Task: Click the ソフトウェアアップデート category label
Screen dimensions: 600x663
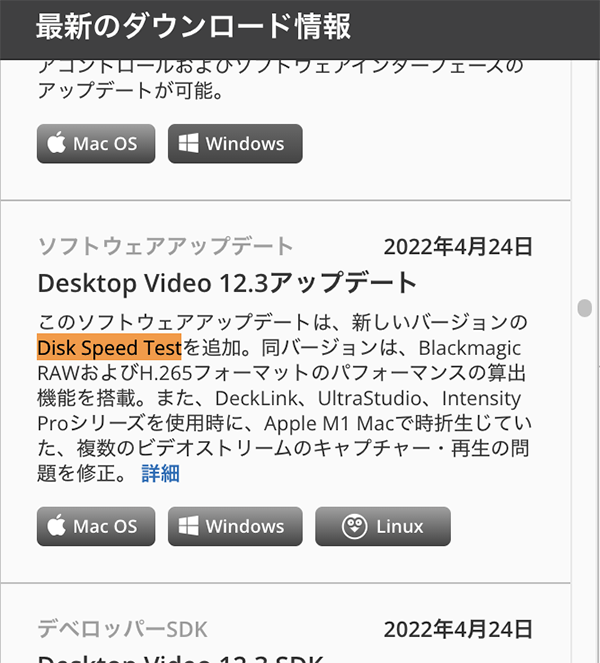Action: [x=165, y=246]
